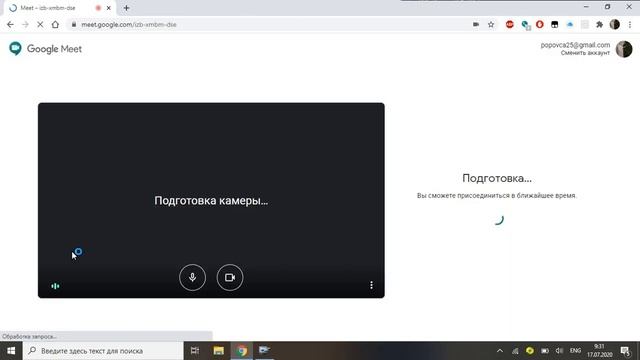Click the camera permission icon in address bar
640x360 pixels.
click(476, 24)
